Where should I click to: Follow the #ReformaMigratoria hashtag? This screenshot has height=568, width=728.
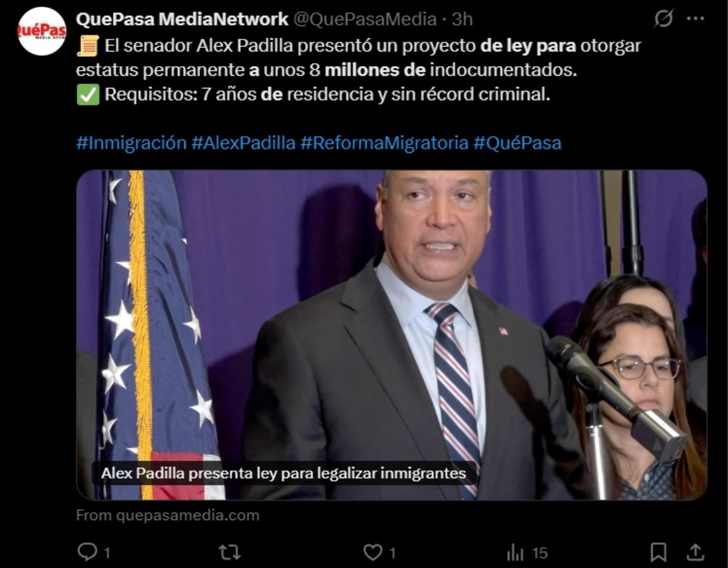coord(385,143)
